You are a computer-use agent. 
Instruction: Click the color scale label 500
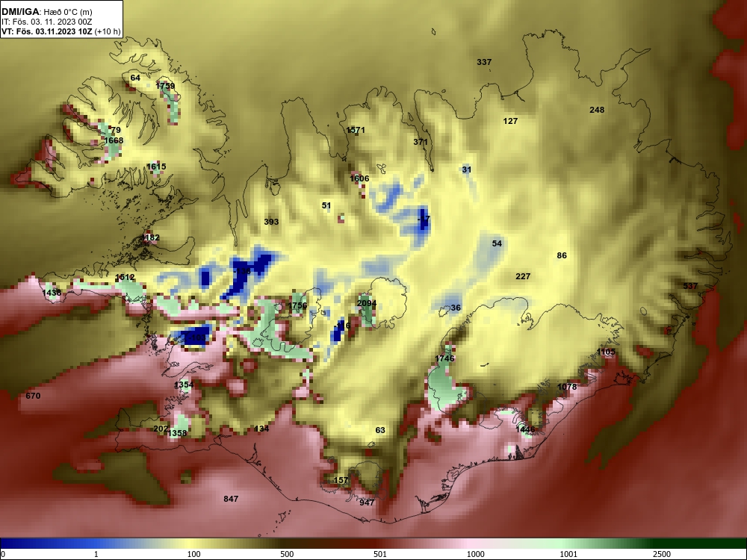click(287, 554)
